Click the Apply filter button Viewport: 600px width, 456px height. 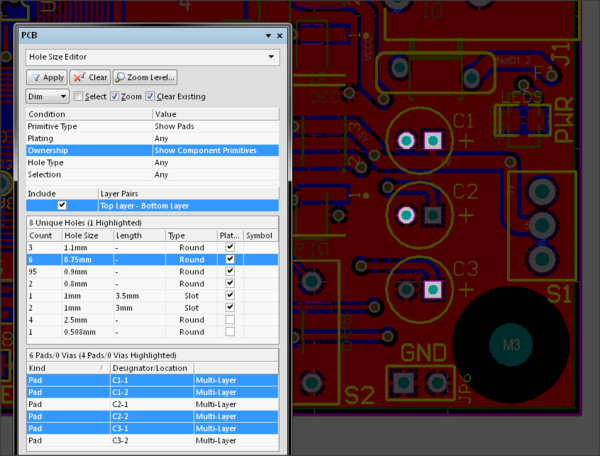click(x=47, y=77)
